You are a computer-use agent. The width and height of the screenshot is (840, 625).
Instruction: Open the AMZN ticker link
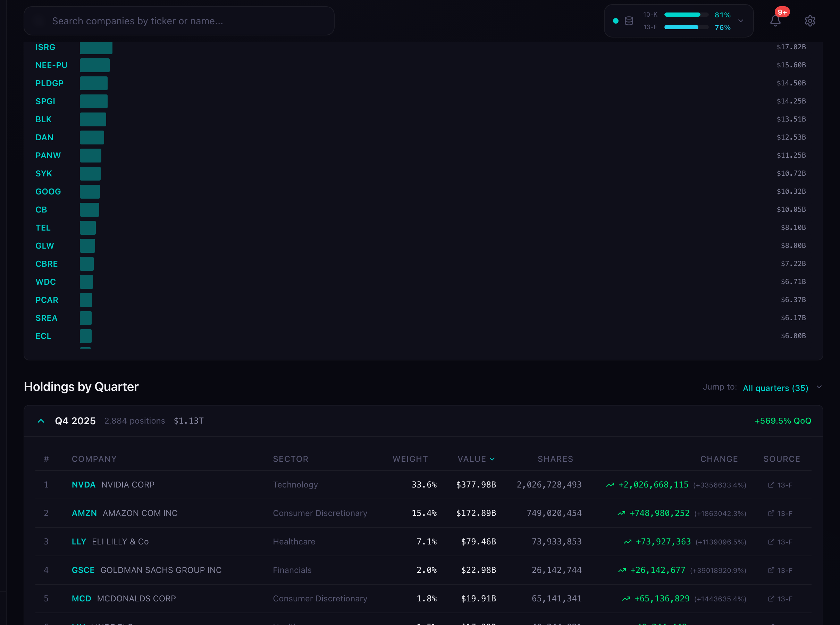pyautogui.click(x=84, y=513)
